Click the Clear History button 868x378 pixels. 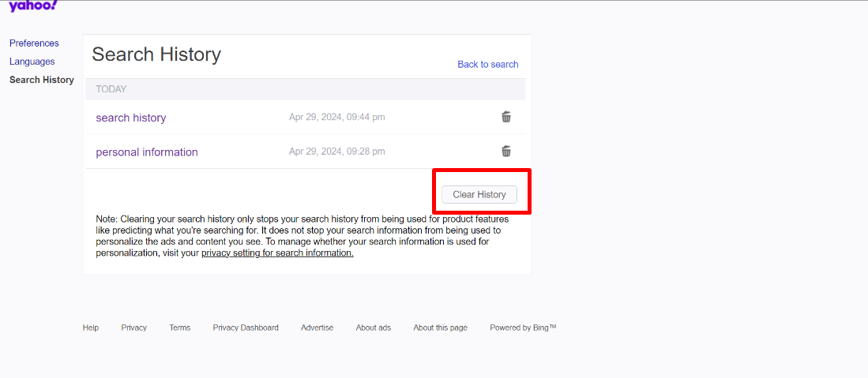(x=479, y=195)
